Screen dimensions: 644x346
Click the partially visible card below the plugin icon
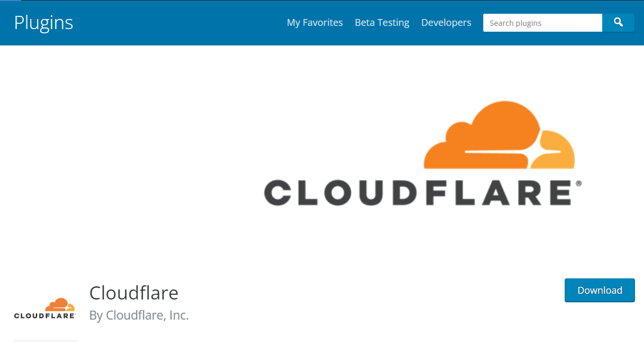coord(45,342)
